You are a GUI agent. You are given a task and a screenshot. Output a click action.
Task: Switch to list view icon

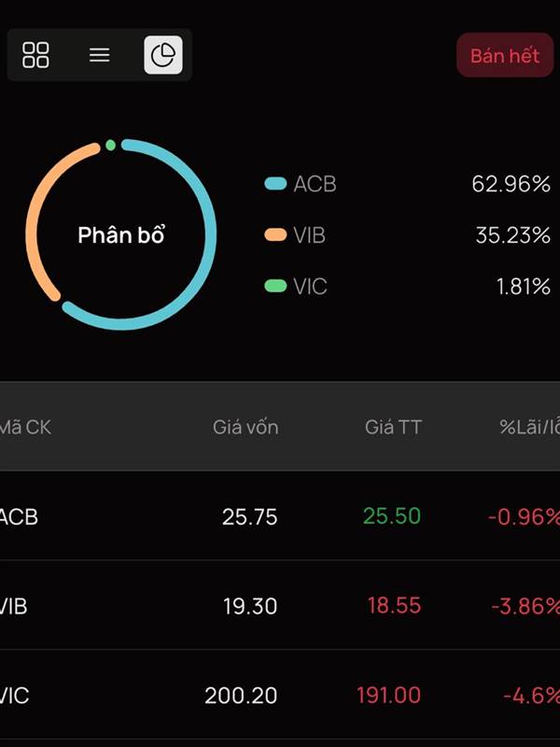(100, 55)
